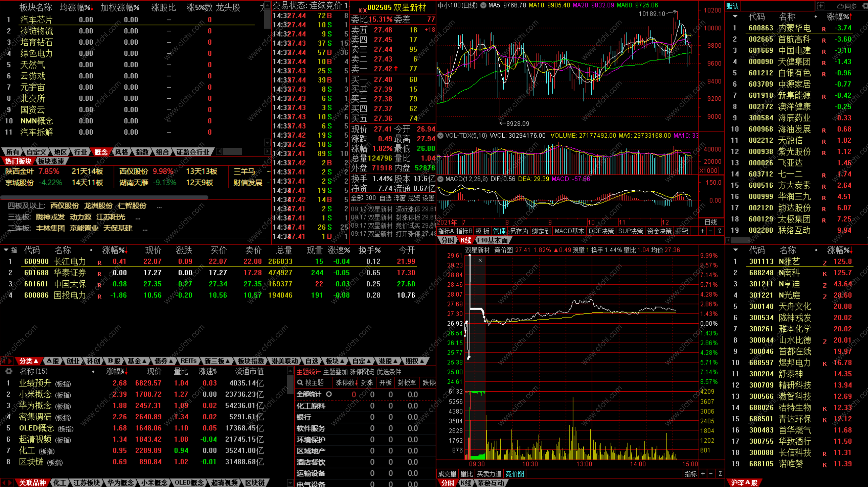Click the 搜主题 search input field

pyautogui.click(x=315, y=383)
